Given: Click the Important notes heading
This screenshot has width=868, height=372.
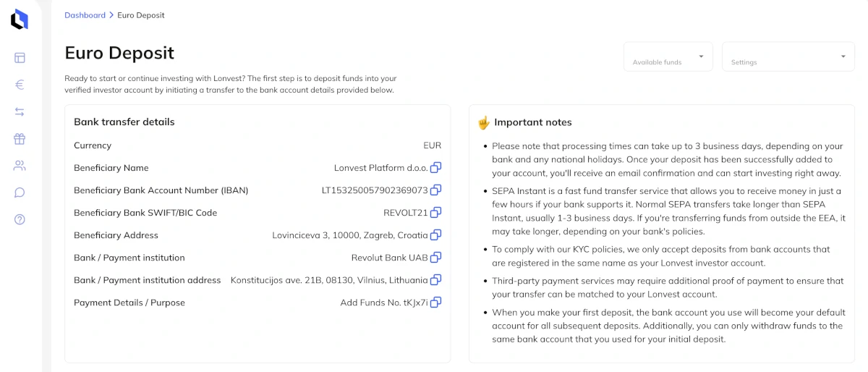Looking at the screenshot, I should click(533, 122).
